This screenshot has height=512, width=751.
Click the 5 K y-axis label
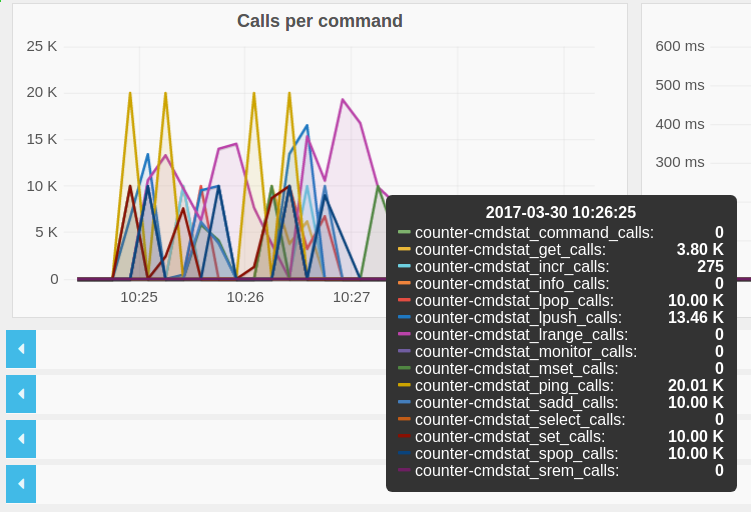(46, 232)
